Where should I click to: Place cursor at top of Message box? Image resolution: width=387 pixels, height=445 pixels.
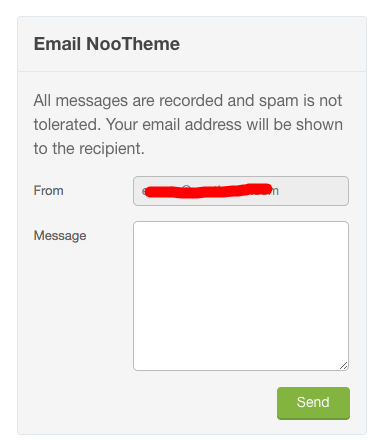241,230
